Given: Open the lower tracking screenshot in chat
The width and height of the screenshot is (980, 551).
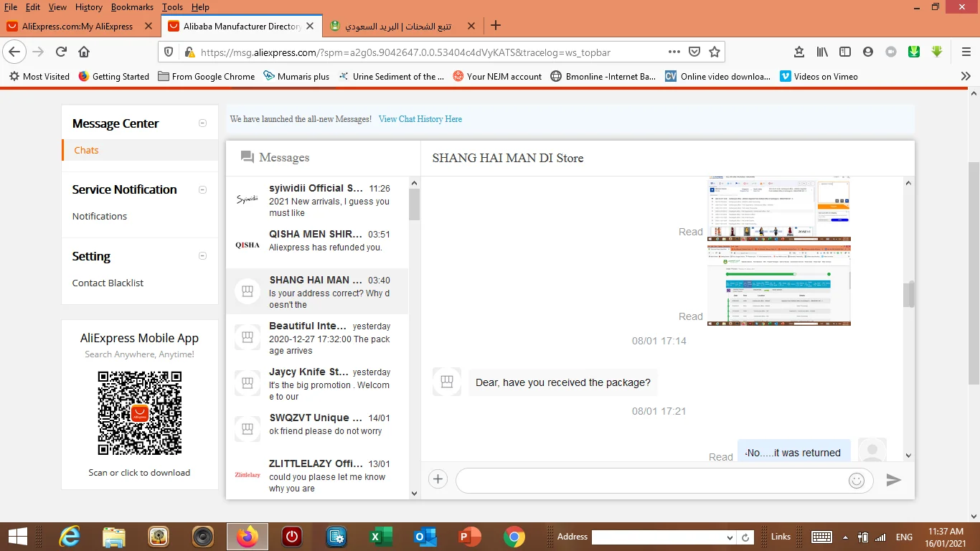Looking at the screenshot, I should (x=778, y=286).
